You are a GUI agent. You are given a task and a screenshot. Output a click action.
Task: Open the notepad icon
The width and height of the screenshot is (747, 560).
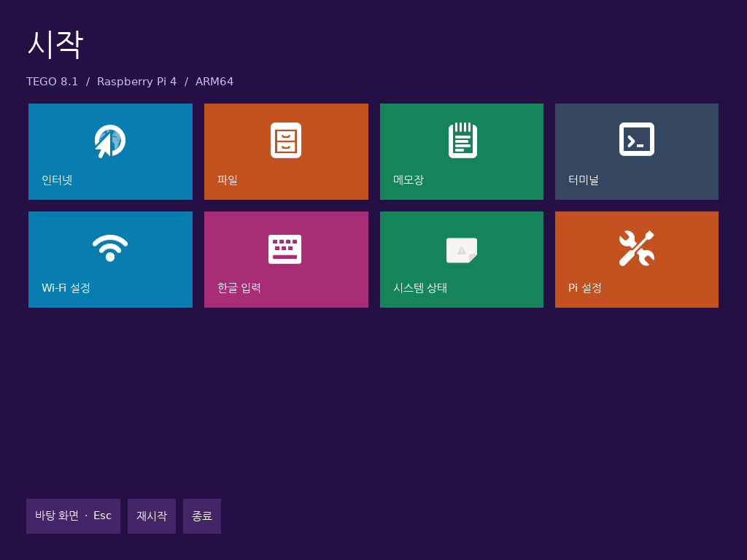pos(462,141)
